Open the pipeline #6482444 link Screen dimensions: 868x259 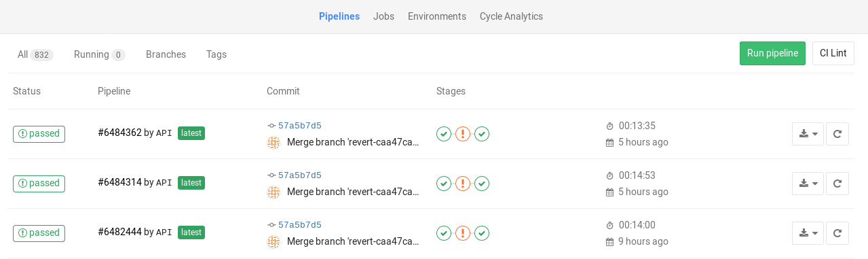click(119, 232)
